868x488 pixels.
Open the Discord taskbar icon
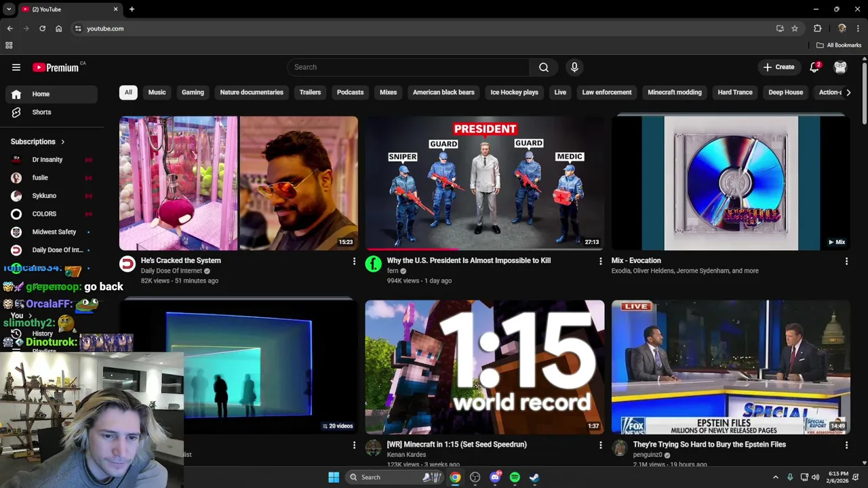tap(495, 477)
